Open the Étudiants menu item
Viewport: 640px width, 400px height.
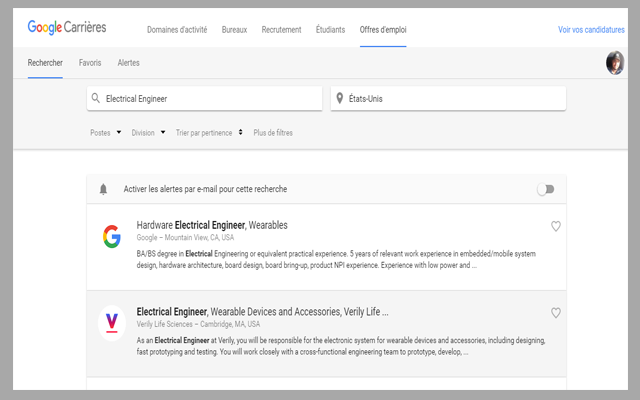pos(330,30)
